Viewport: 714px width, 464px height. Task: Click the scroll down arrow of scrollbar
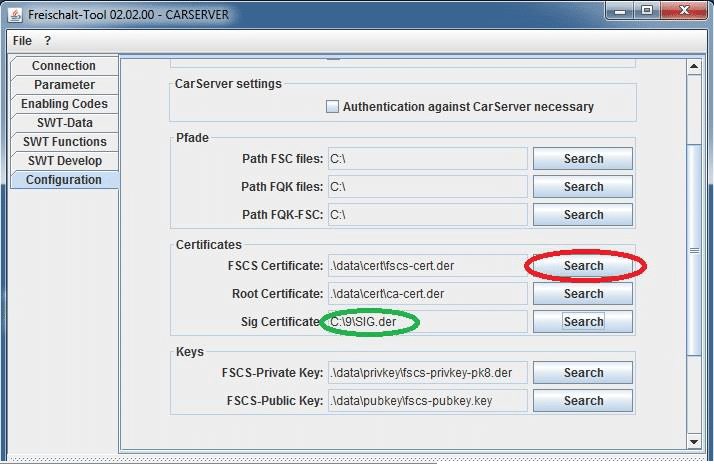tap(694, 440)
